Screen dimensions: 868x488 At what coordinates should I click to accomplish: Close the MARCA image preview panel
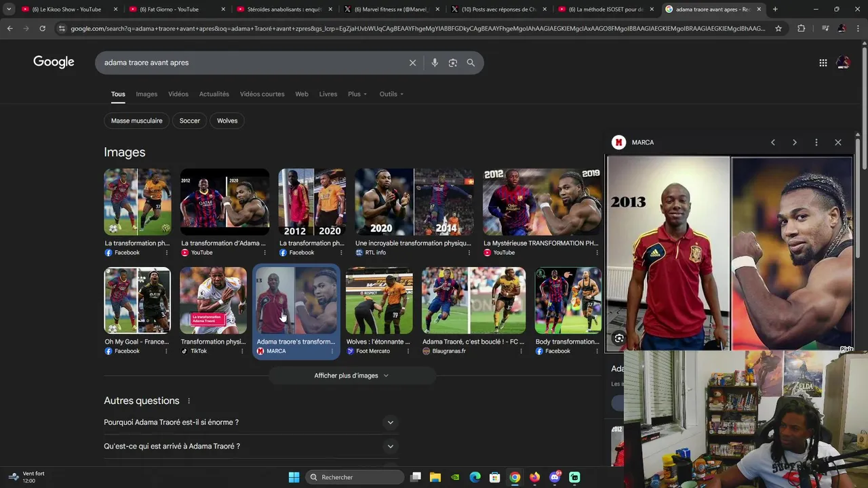click(838, 142)
